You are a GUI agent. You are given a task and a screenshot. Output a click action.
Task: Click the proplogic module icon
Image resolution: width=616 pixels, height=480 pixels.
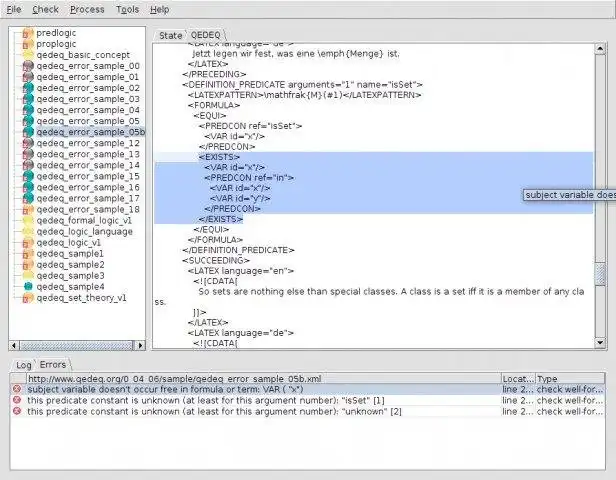pyautogui.click(x=28, y=44)
